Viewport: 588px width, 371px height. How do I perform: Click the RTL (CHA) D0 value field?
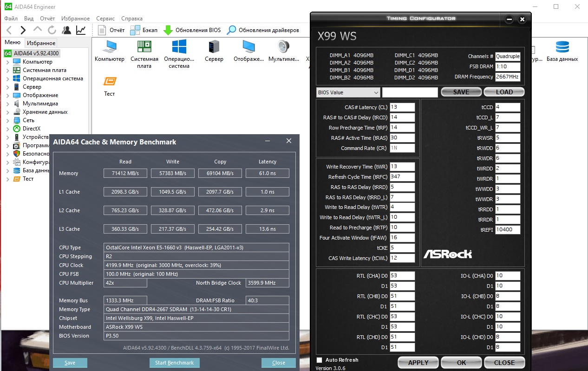click(402, 276)
